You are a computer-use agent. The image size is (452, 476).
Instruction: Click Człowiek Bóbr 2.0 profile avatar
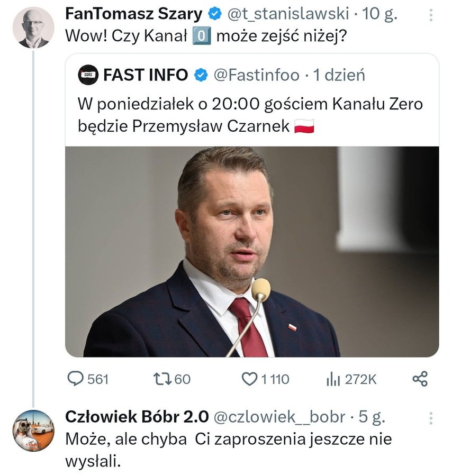[33, 430]
